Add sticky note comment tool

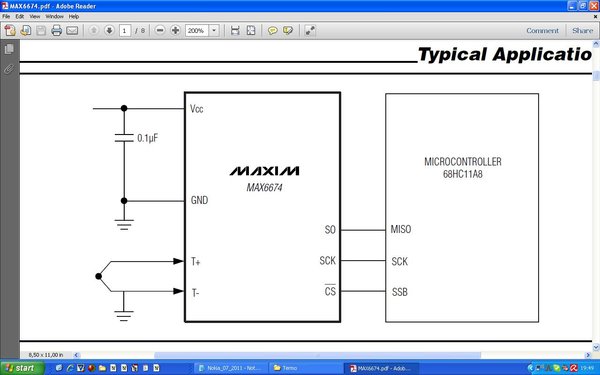tap(272, 30)
